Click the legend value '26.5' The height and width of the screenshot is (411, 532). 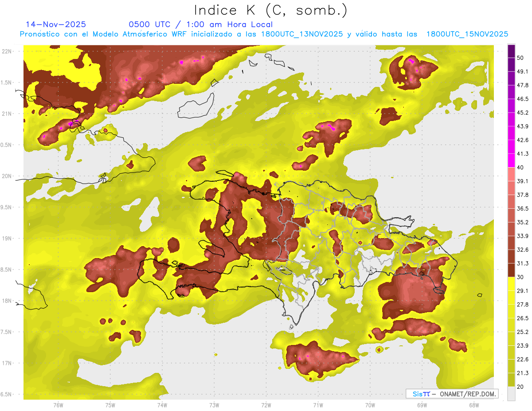(523, 318)
